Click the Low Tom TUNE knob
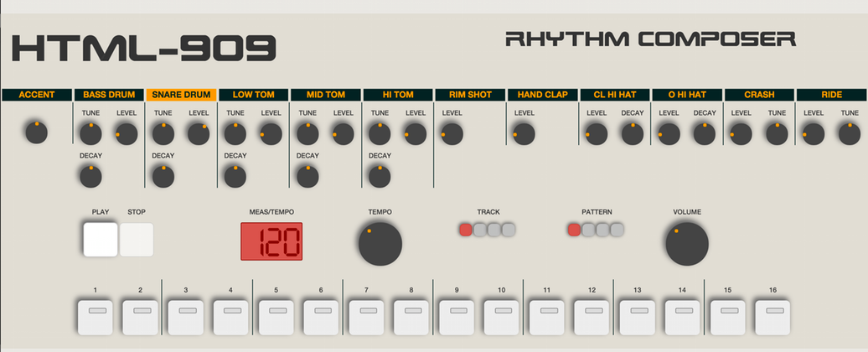The width and height of the screenshot is (868, 352). pos(235,134)
